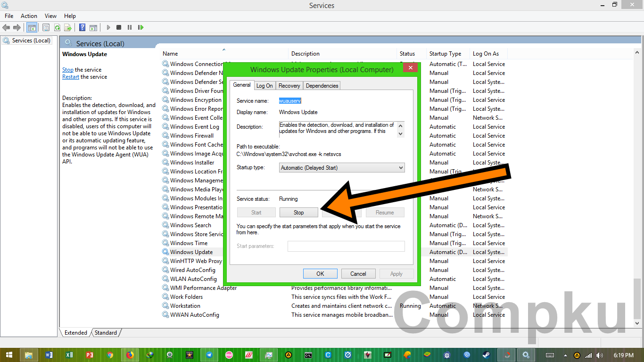Image resolution: width=644 pixels, height=362 pixels.
Task: Click the Start Service play icon in toolbar
Action: (x=108, y=27)
